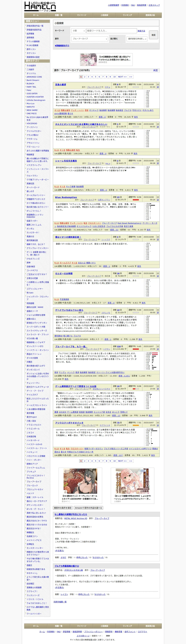Open 評価未算定作品一覧 in sidebar
This screenshot has width=186, height=644.
(x=35, y=26)
